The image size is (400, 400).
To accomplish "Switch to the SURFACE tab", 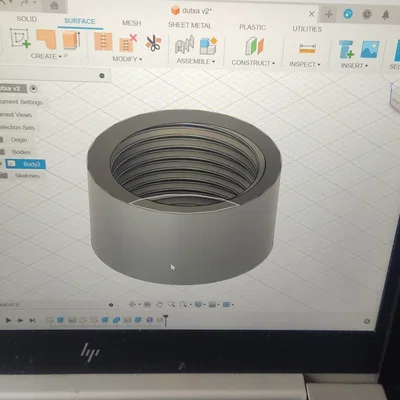I will (80, 21).
